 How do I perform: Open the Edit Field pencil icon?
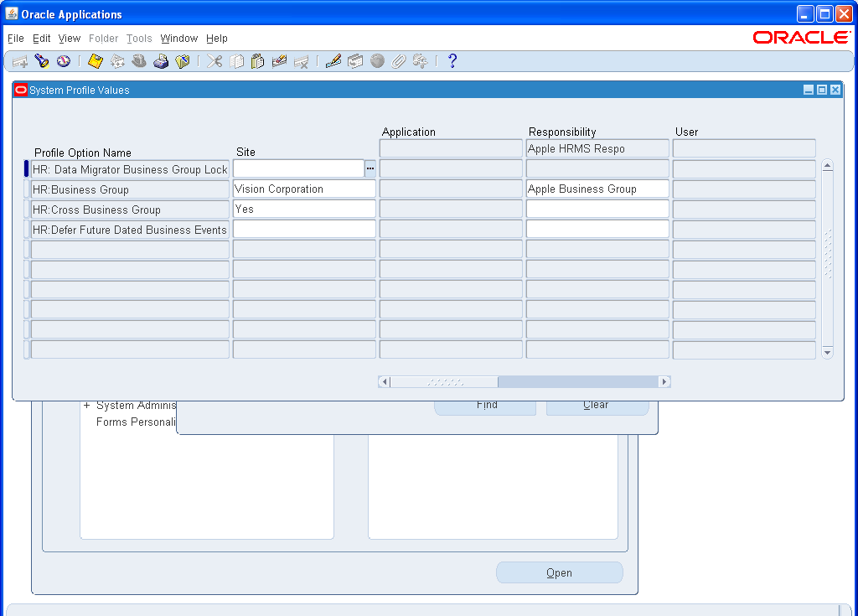(x=332, y=60)
